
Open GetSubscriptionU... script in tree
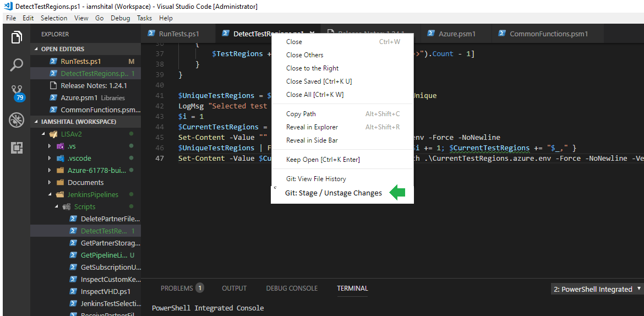pyautogui.click(x=85, y=267)
